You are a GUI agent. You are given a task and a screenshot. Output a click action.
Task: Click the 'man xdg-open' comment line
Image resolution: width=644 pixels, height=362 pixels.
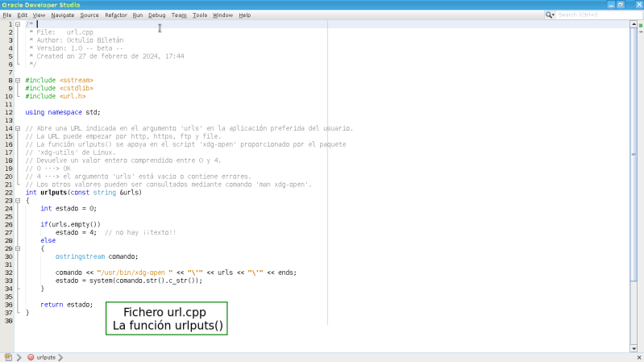[168, 185]
